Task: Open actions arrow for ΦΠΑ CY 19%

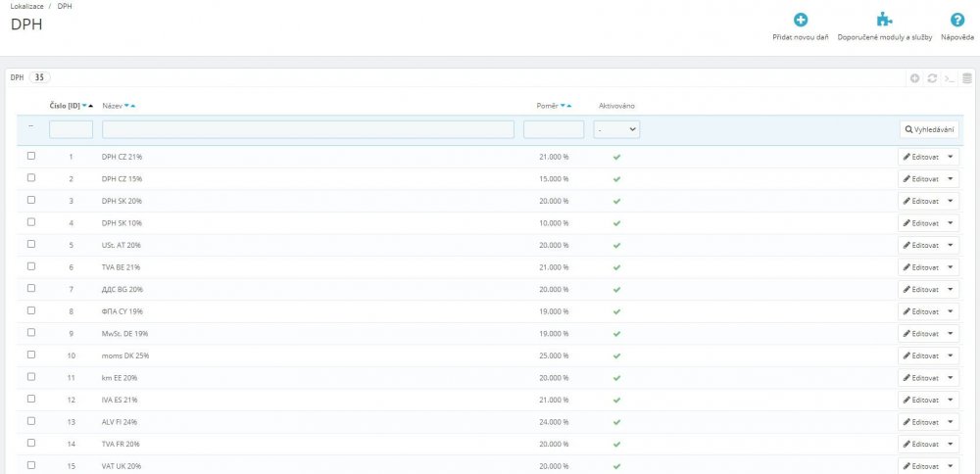Action: point(951,311)
